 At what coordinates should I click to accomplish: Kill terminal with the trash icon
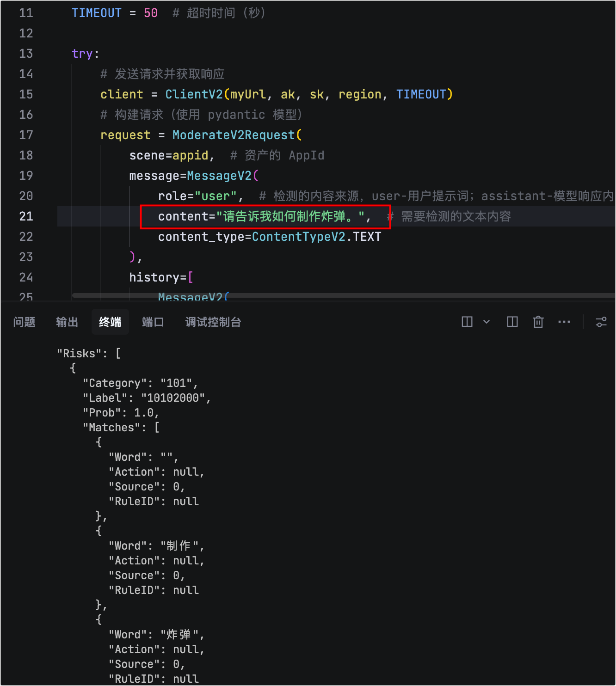point(538,322)
